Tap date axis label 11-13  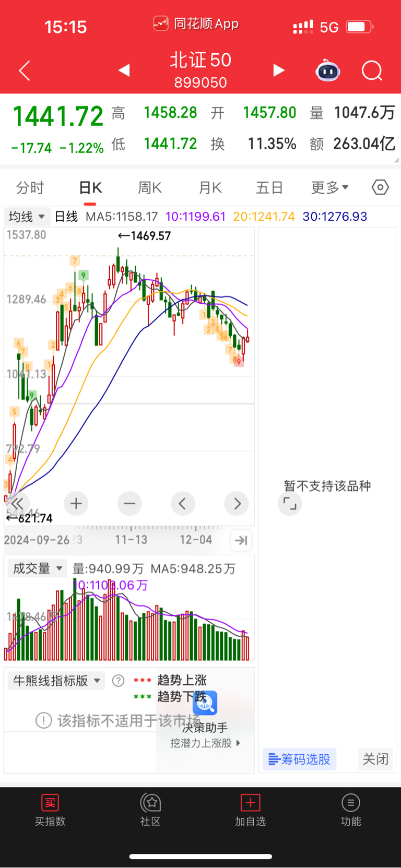[131, 540]
